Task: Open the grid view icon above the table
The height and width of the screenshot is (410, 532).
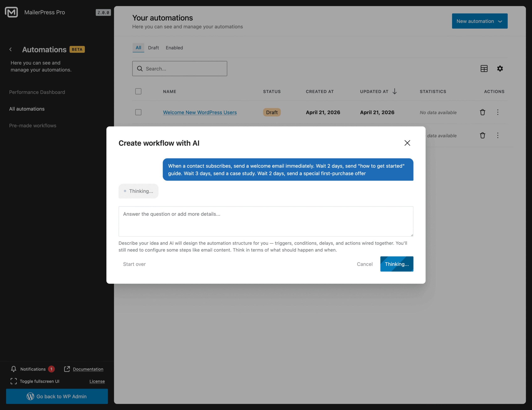Action: coord(484,68)
